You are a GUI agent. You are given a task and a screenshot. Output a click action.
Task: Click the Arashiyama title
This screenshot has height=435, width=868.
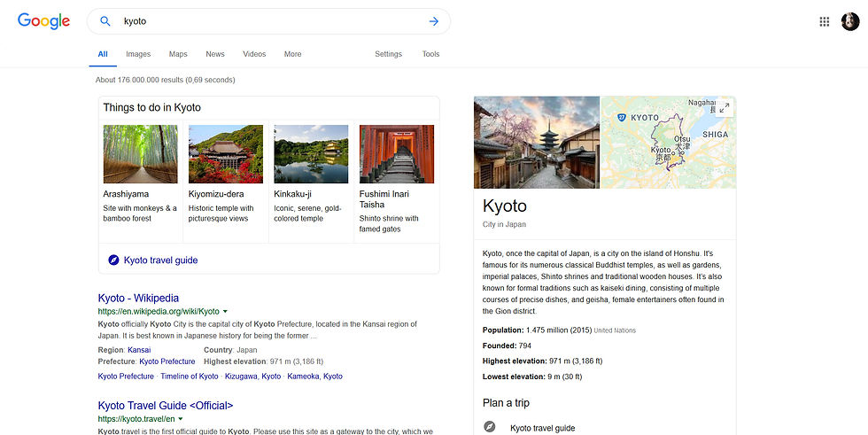tap(126, 194)
